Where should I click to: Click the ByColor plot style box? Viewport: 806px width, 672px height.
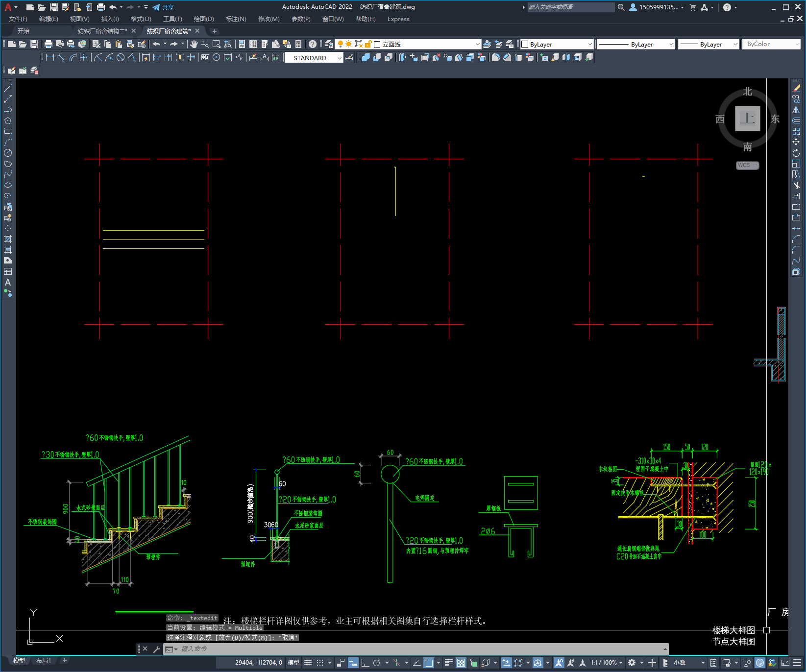point(771,44)
